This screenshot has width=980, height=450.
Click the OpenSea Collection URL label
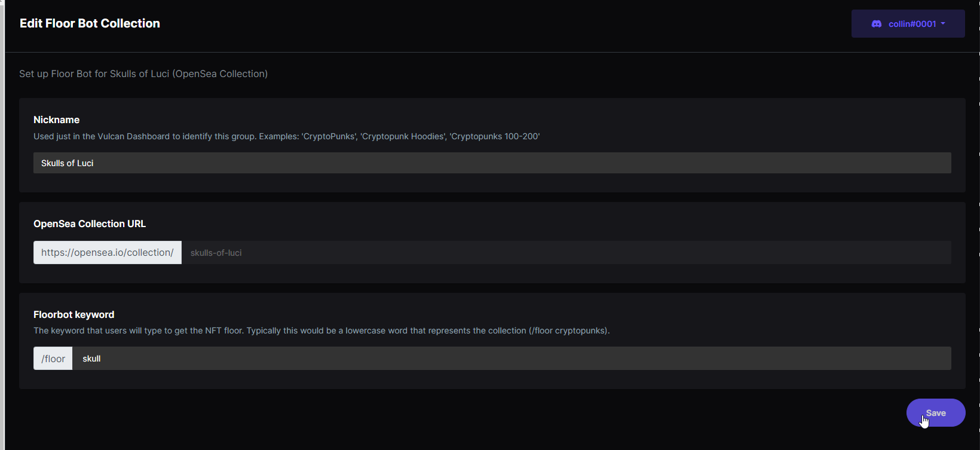click(90, 224)
